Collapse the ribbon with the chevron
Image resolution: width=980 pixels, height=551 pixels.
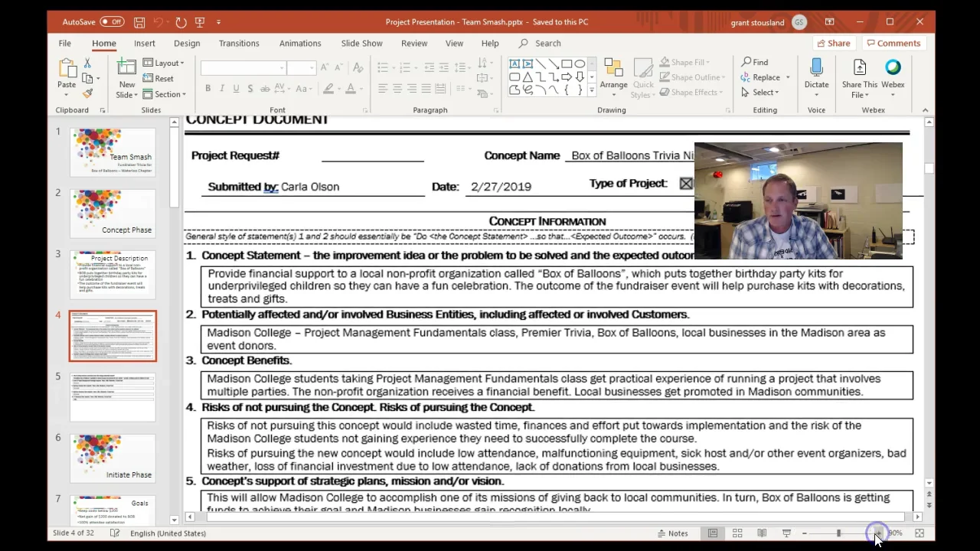point(925,110)
